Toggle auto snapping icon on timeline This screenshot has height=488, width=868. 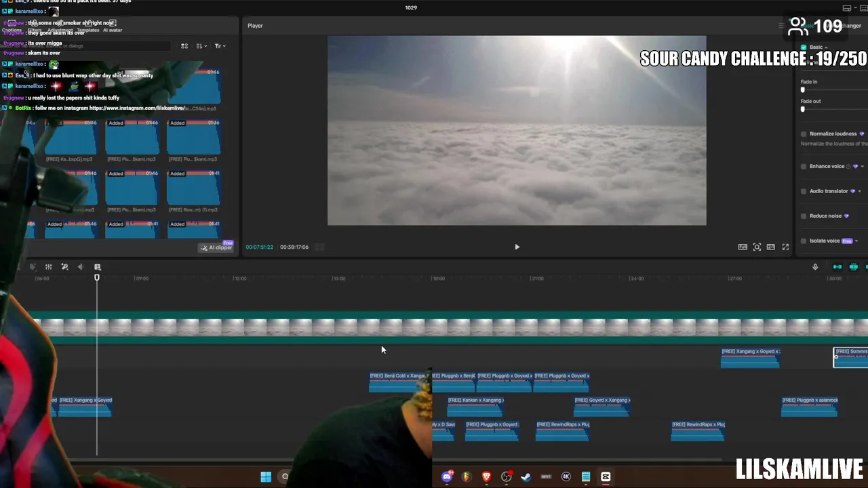pos(854,266)
